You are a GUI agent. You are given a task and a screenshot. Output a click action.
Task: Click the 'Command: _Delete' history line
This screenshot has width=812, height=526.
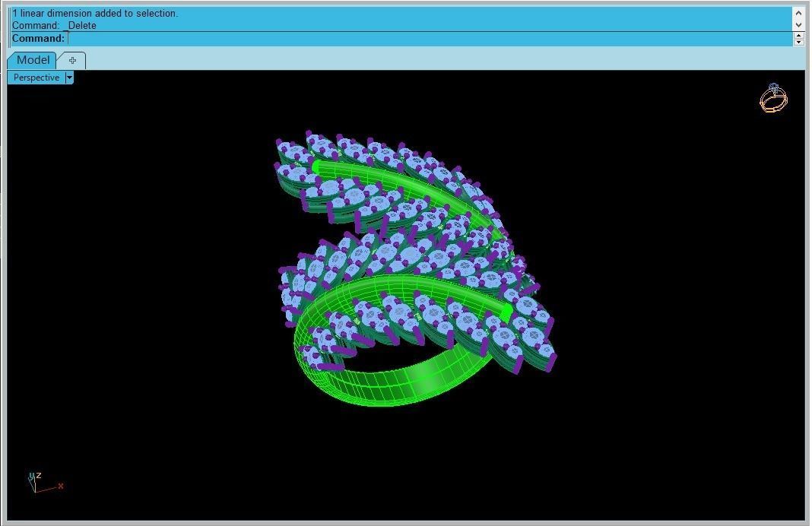[x=54, y=25]
